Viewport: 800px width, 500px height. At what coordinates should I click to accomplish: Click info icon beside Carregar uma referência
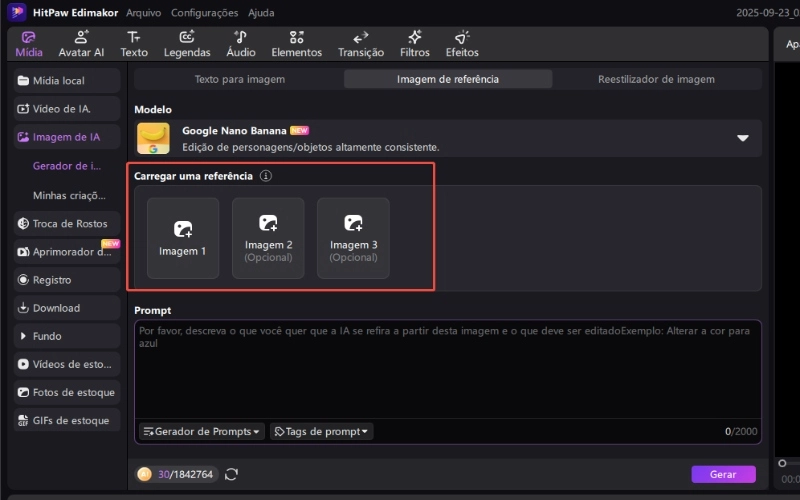pos(265,176)
